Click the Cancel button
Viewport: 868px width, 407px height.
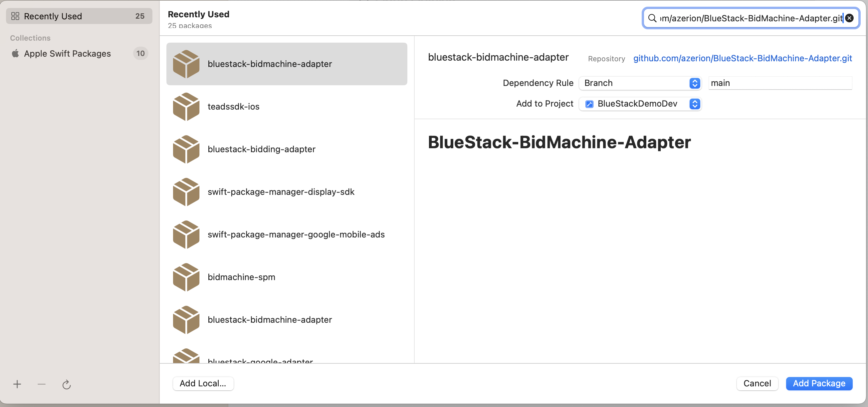point(757,383)
